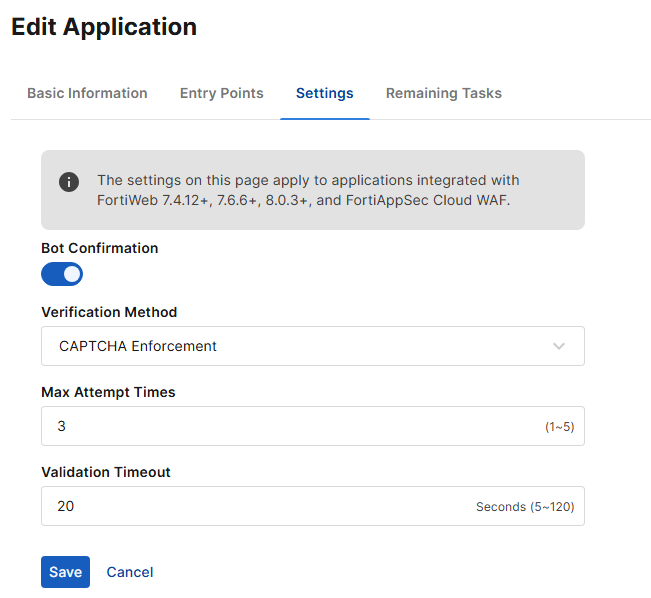The height and width of the screenshot is (598, 651).
Task: Click the info icon in the notice banner
Action: [x=69, y=181]
